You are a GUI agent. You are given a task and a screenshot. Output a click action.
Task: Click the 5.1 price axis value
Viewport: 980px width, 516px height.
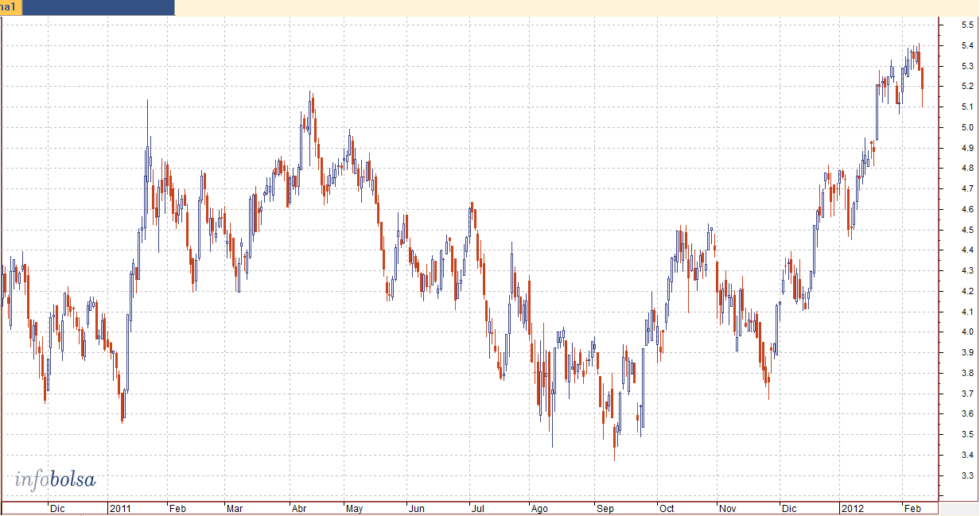tap(967, 107)
